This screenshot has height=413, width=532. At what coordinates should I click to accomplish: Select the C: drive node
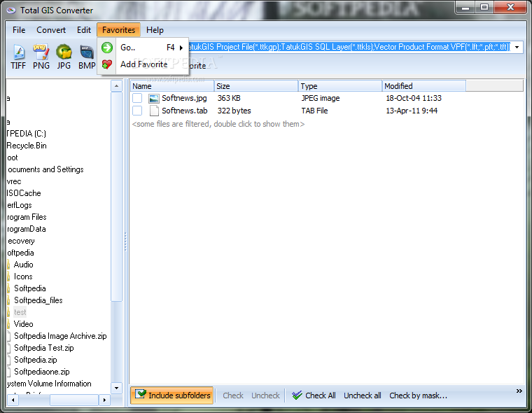26,134
